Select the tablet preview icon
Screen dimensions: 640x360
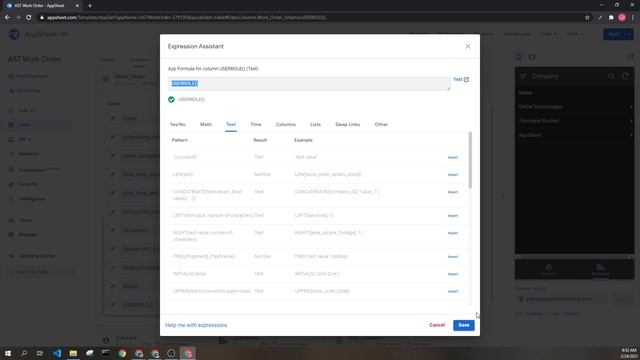(x=532, y=57)
